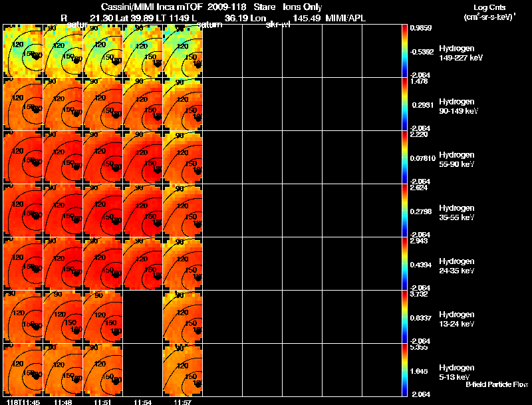Open the Hydrogen 13-24 keV panel at 11:57
The image size is (532, 405).
coord(182,317)
